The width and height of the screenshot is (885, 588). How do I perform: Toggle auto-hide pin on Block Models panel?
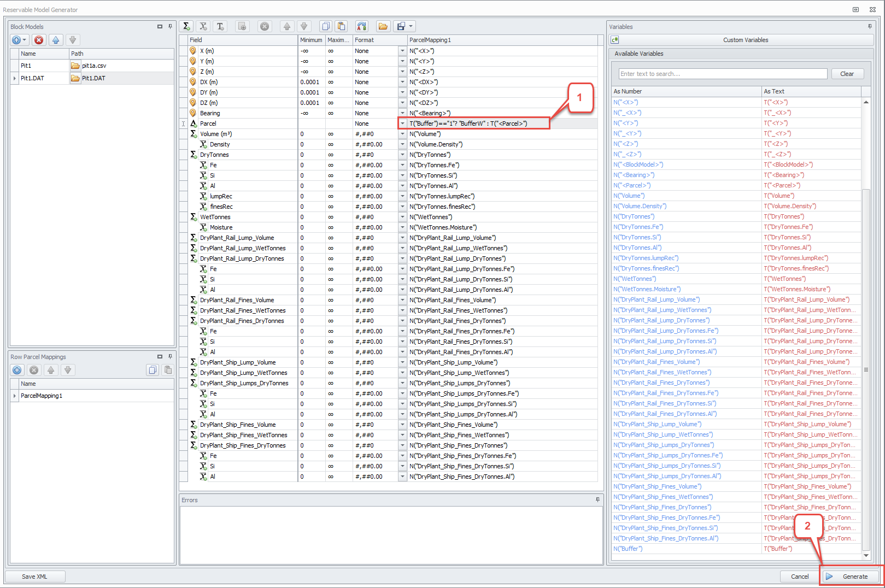coord(170,26)
